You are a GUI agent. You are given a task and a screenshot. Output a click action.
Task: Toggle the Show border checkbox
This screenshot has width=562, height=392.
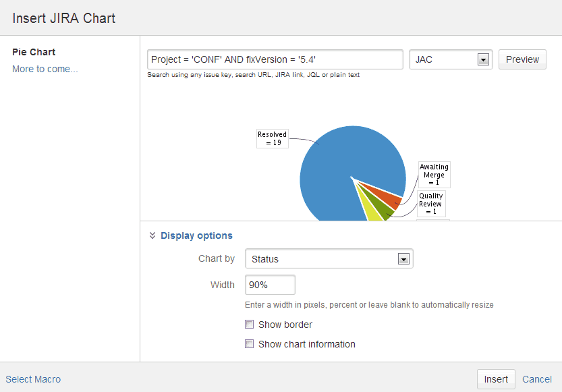249,325
